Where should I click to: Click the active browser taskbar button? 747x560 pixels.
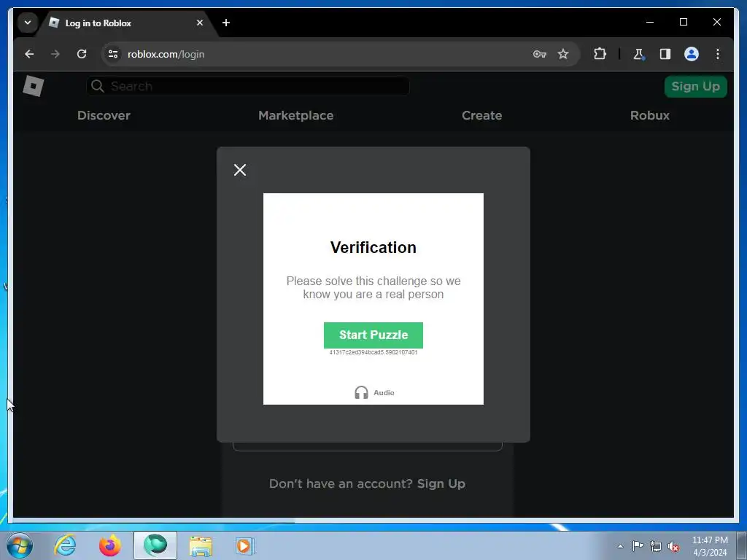coord(155,545)
